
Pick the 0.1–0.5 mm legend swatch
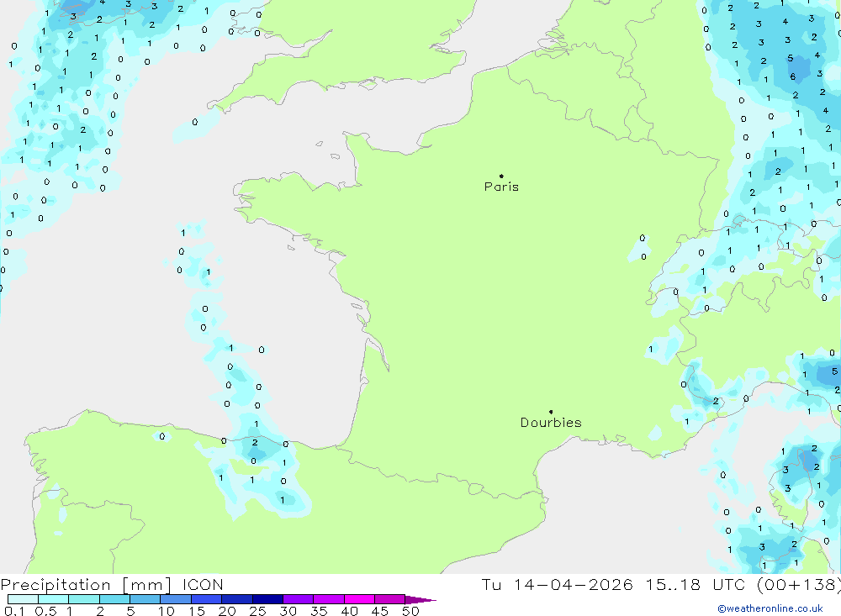pos(23,599)
